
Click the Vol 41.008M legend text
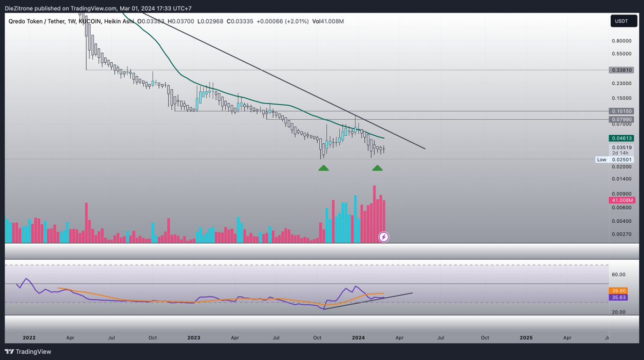(329, 21)
